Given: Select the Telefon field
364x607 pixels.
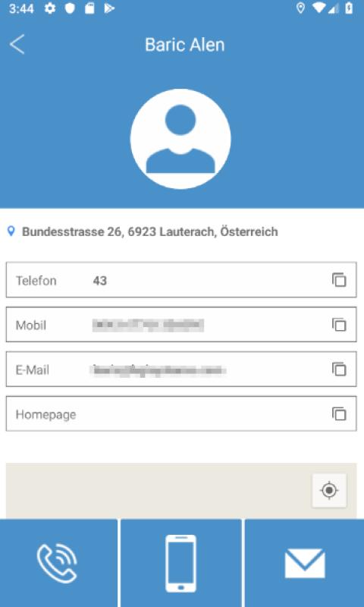Looking at the screenshot, I should [x=181, y=280].
